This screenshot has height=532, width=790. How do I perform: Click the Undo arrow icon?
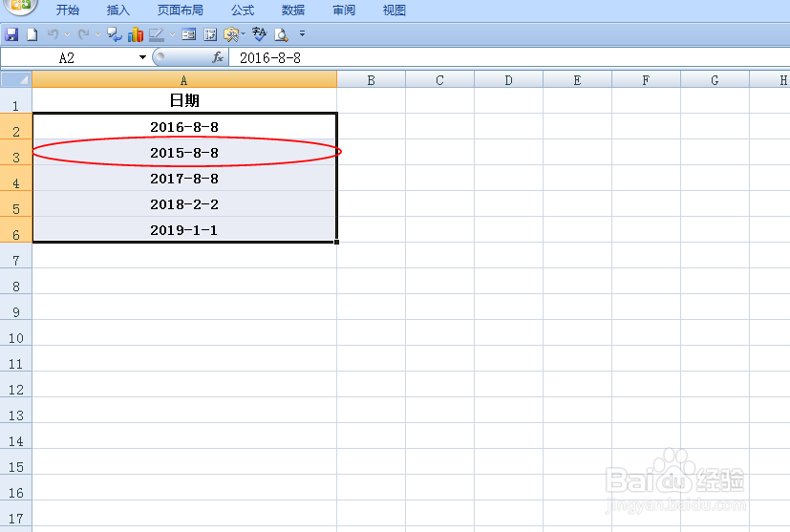pyautogui.click(x=53, y=34)
